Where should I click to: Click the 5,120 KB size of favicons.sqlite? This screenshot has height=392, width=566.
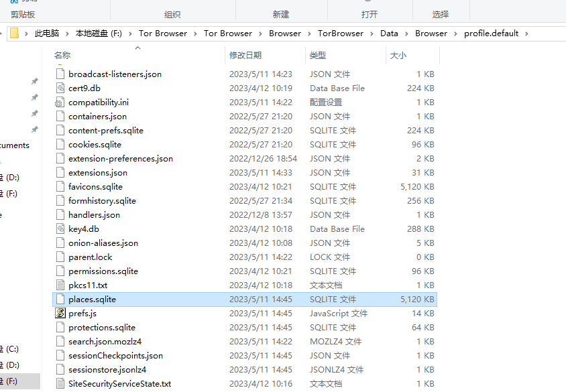coord(417,187)
